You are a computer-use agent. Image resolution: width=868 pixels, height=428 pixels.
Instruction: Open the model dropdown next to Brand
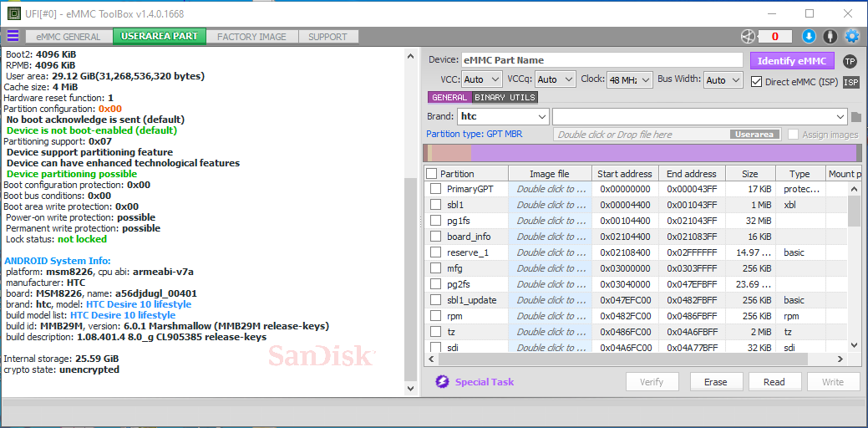700,117
